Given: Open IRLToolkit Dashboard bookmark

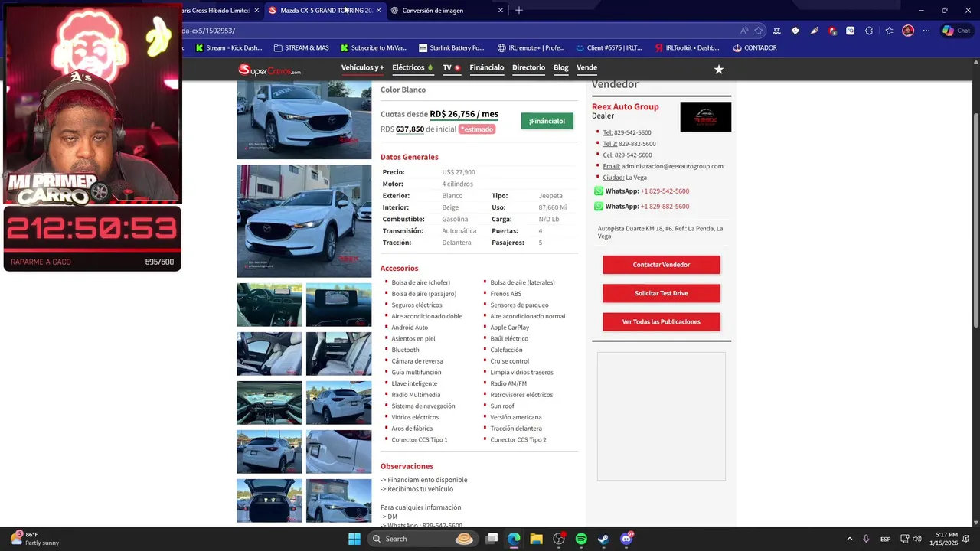Looking at the screenshot, I should point(687,47).
